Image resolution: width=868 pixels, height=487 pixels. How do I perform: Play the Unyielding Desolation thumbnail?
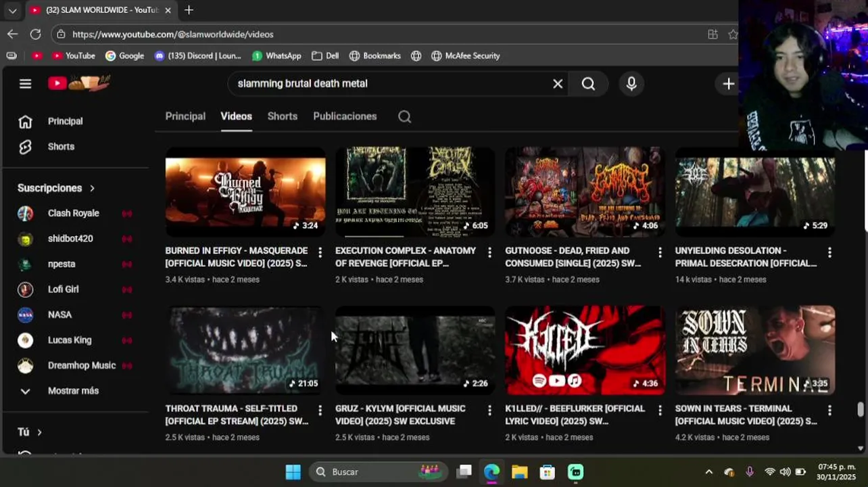click(x=755, y=192)
